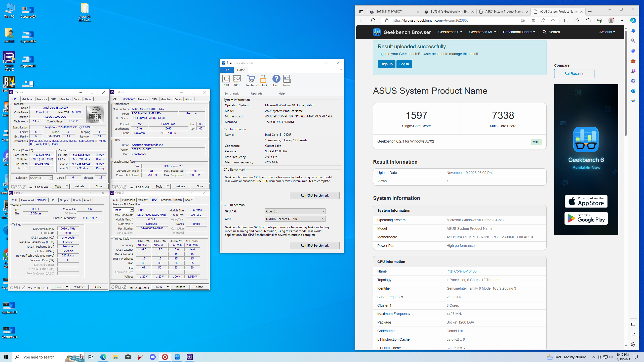Click the Windows Start button
The height and width of the screenshot is (362, 644).
click(6, 357)
